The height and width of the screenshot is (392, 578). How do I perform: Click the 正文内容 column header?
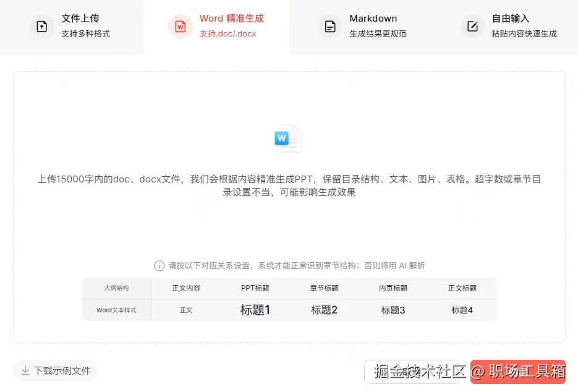[x=186, y=288]
